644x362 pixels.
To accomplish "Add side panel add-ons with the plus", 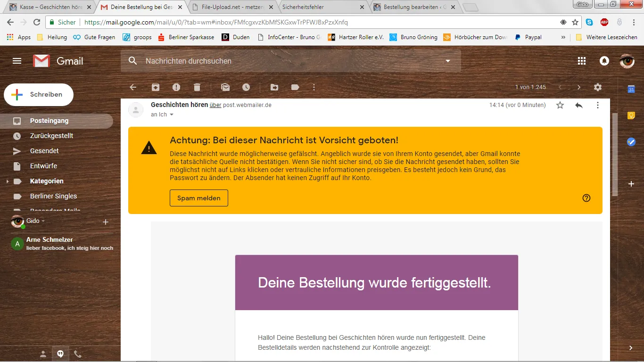I will point(631,184).
